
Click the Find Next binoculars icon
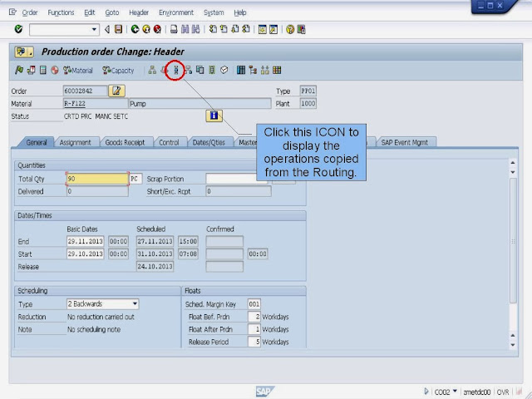point(196,30)
